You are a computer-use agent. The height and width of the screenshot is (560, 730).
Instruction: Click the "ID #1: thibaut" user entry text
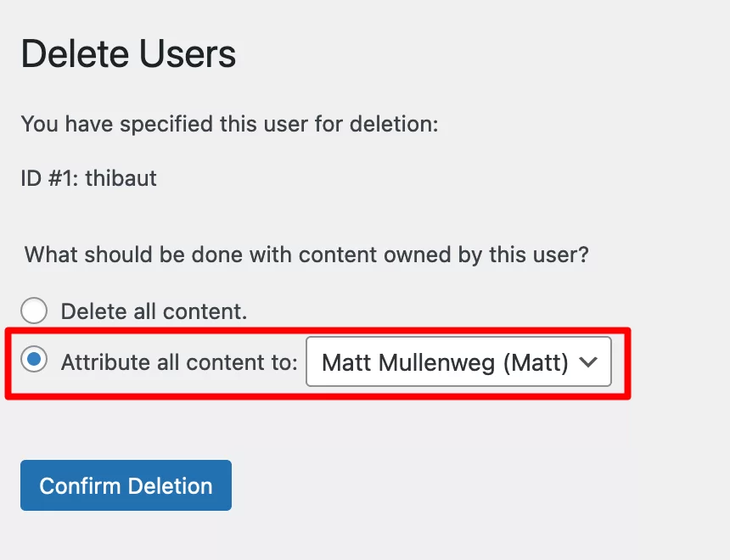[x=88, y=178]
